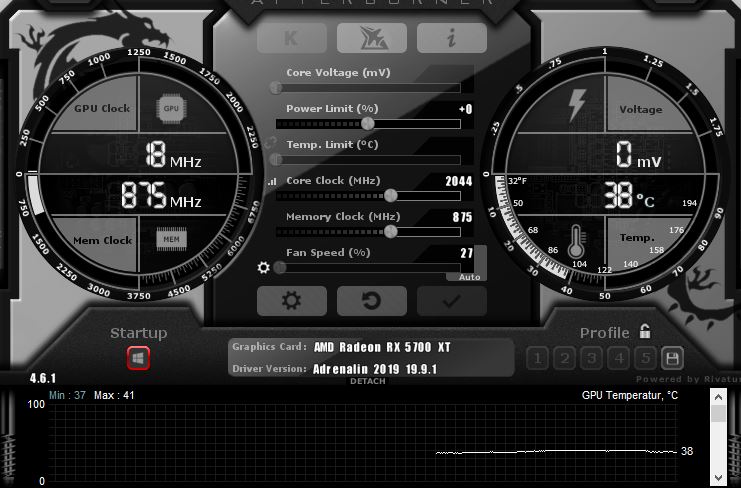The height and width of the screenshot is (488, 741).
Task: Click the AMD Radeon RX 5700 XT text
Action: tap(382, 347)
